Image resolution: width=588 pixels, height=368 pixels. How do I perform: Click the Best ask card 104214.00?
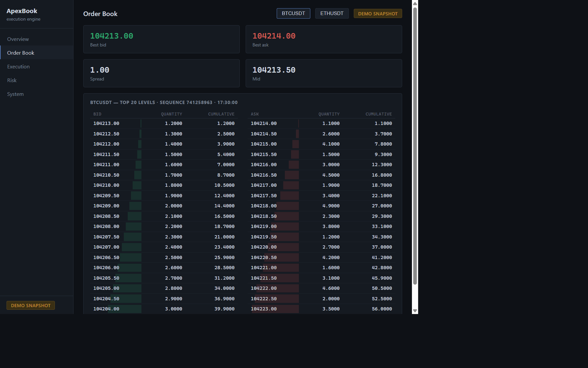324,39
